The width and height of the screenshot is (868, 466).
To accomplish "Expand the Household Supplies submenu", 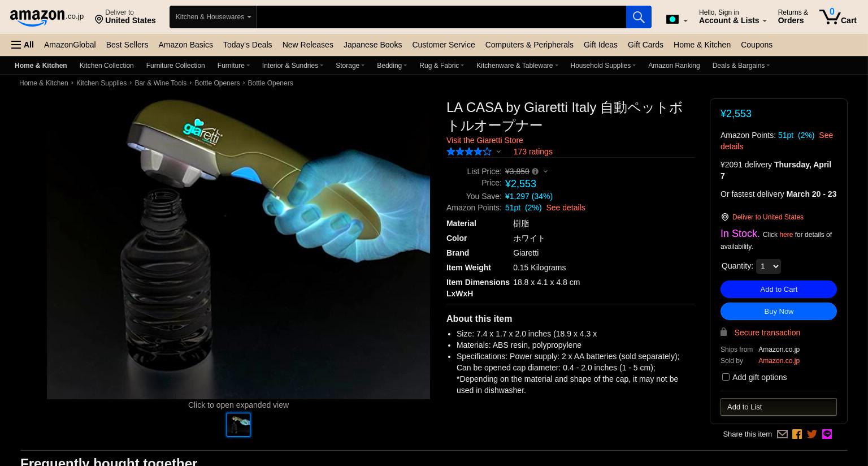I will click(x=602, y=66).
